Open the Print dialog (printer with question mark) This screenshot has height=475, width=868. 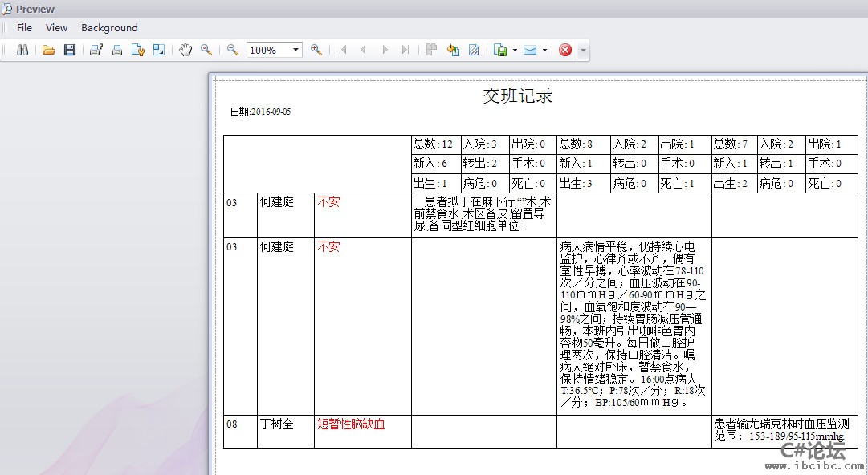click(96, 50)
